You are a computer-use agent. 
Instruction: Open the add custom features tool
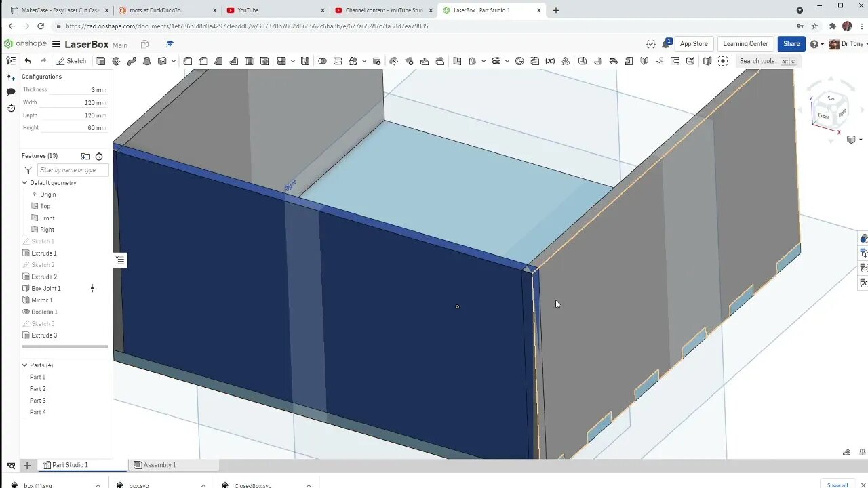[723, 61]
